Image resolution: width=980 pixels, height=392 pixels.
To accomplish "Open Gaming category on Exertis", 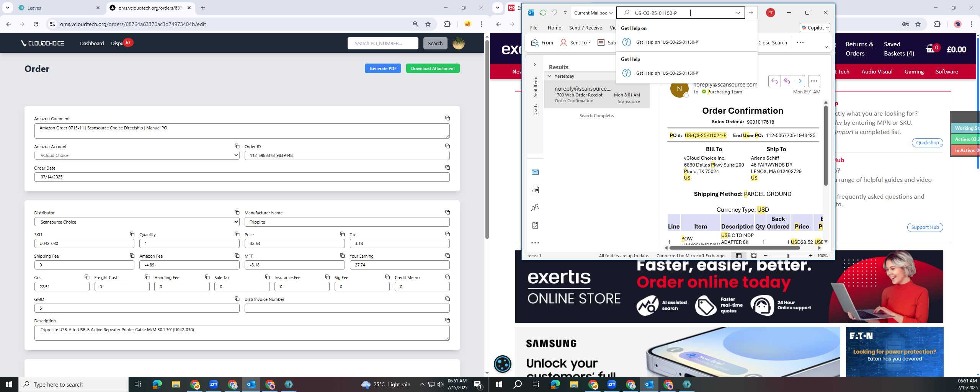I will [x=914, y=72].
